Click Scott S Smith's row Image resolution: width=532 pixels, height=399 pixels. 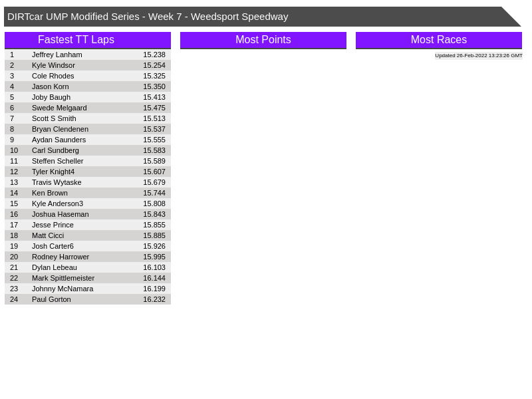pyautogui.click(x=54, y=118)
